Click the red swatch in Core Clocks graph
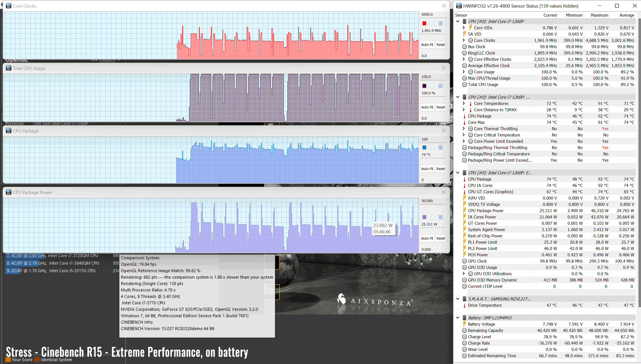Viewport: 641px width, 364px height. (x=424, y=23)
